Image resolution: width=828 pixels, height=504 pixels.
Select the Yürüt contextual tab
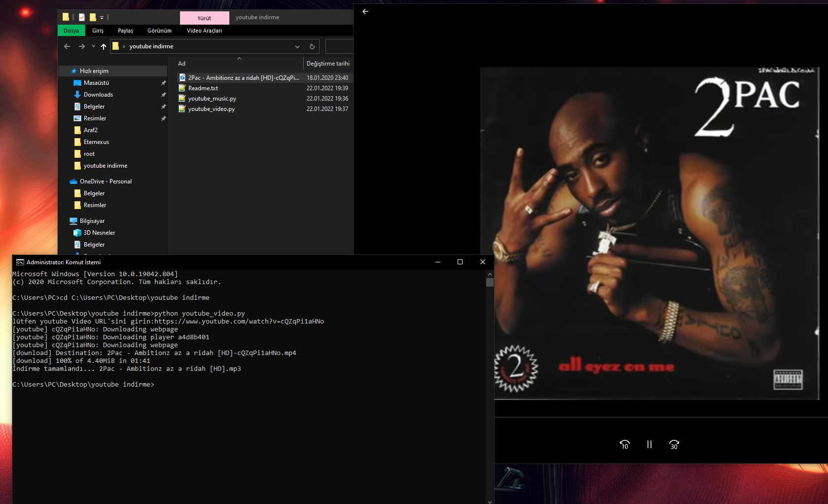[204, 18]
